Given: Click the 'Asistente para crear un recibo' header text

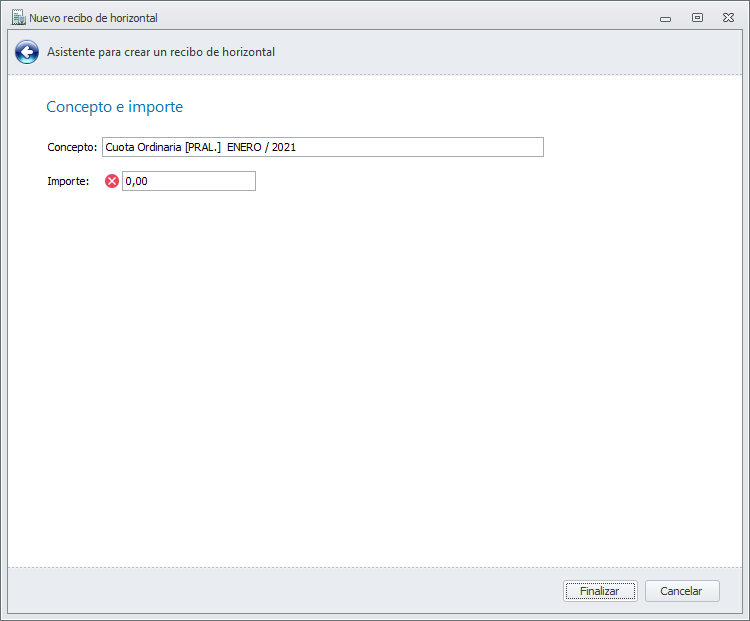Looking at the screenshot, I should point(160,52).
